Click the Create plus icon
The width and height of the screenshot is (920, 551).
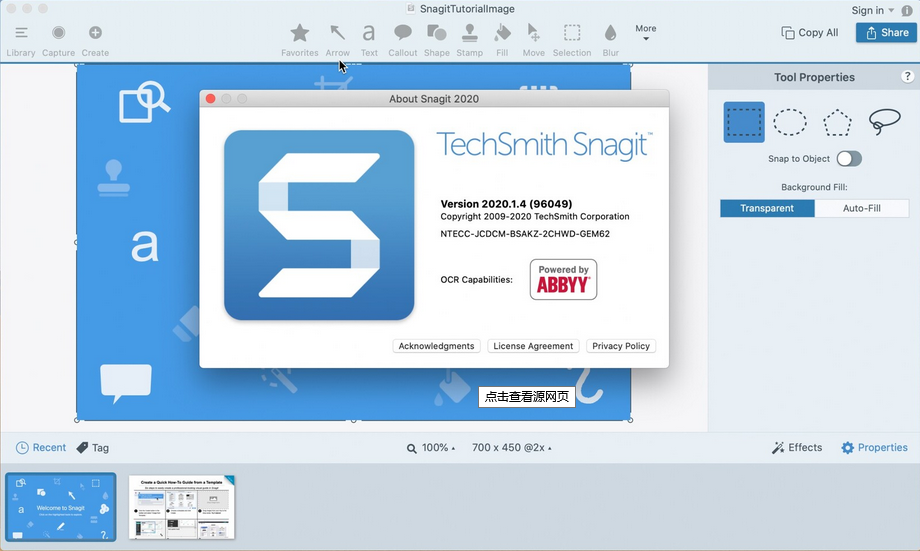pos(95,33)
